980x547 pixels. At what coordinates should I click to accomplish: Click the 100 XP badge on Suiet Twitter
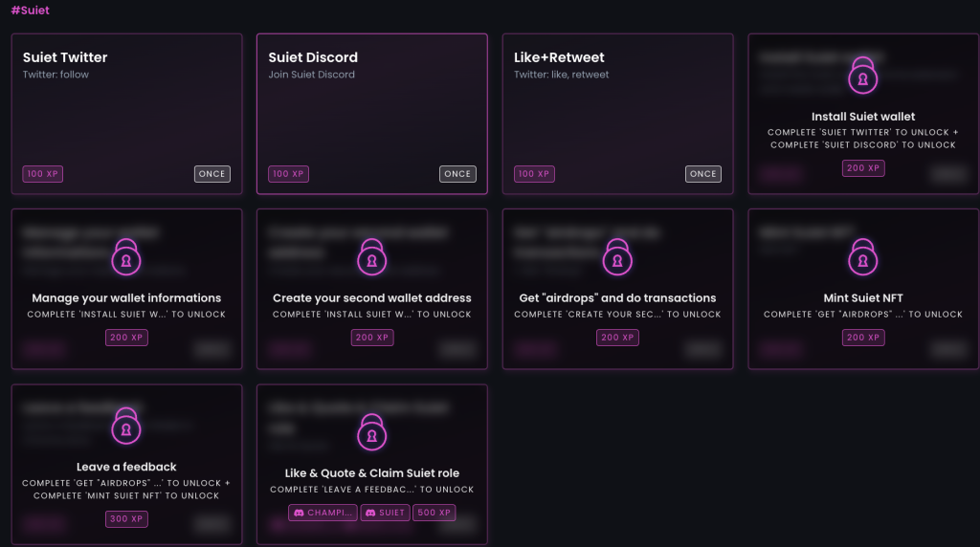42,174
